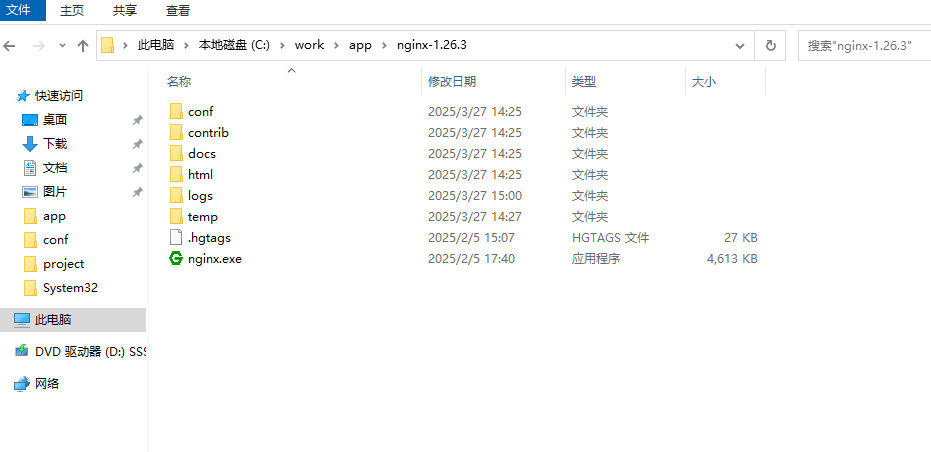The width and height of the screenshot is (931, 452).
Task: Click the pin icon beside 下载
Action: tap(137, 144)
